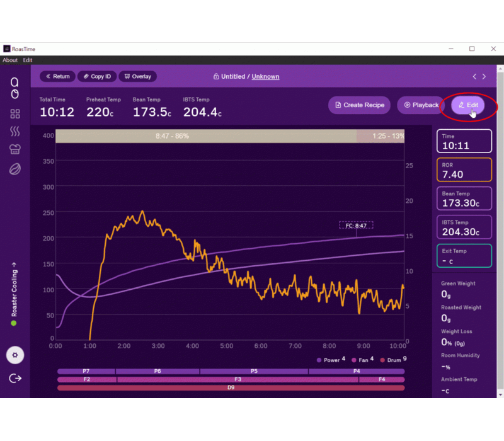Screen dimensions: 504x441
Task: Open the About menu
Action: click(10, 60)
